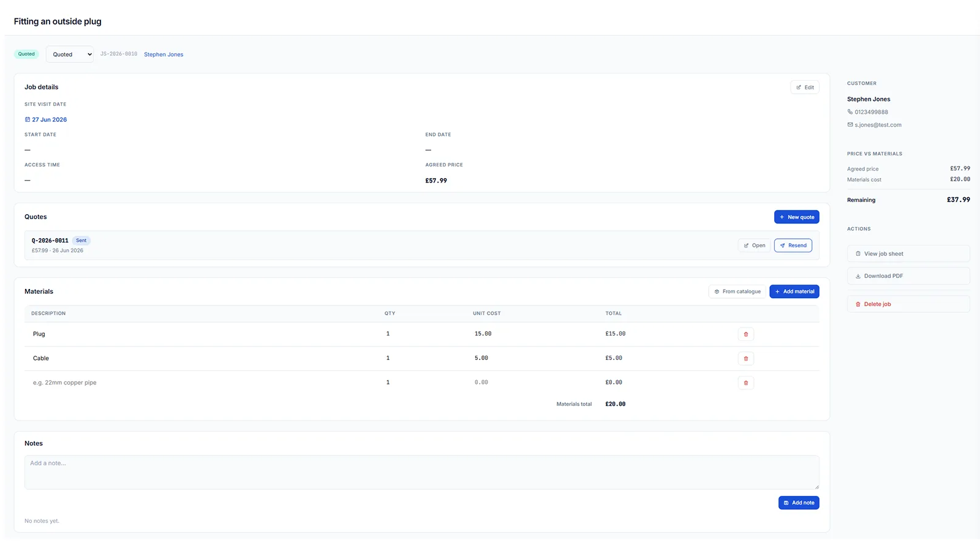
Task: Delete the empty copper pipe placeholder row
Action: (745, 383)
